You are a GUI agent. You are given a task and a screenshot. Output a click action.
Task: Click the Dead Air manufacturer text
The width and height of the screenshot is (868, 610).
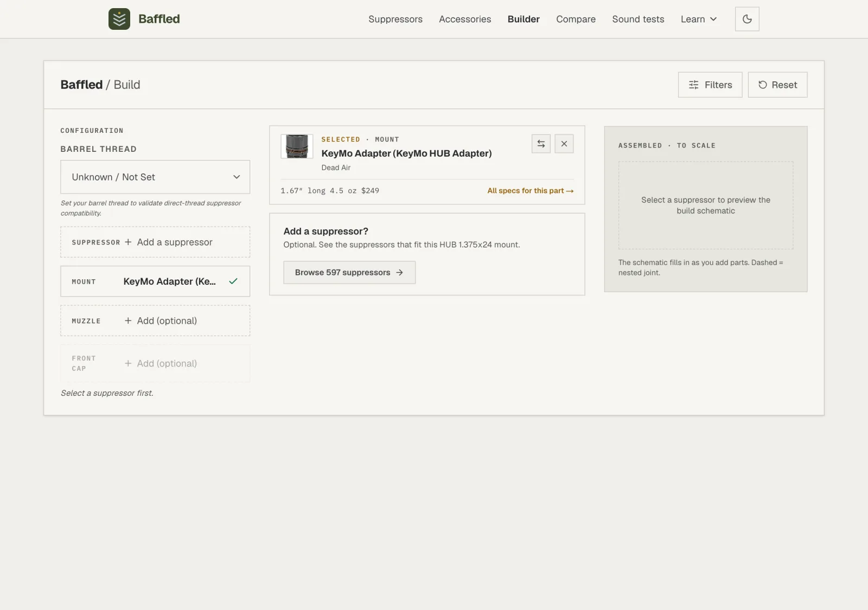tap(336, 168)
